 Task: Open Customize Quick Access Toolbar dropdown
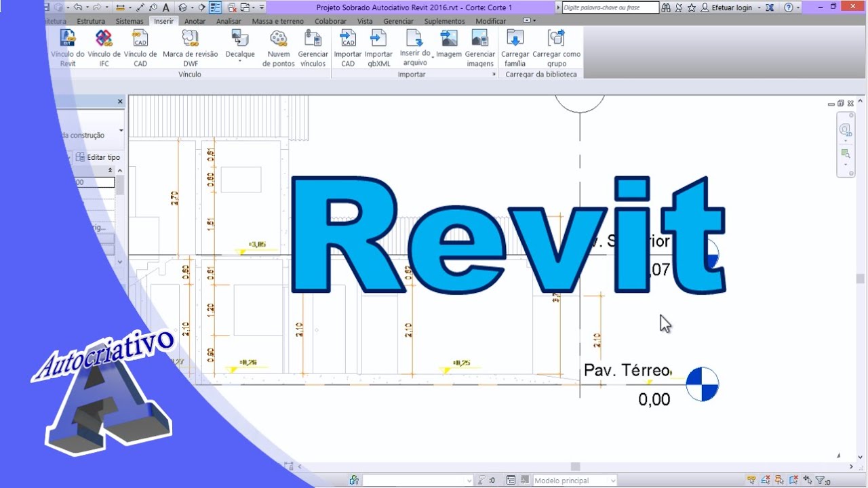[x=262, y=7]
